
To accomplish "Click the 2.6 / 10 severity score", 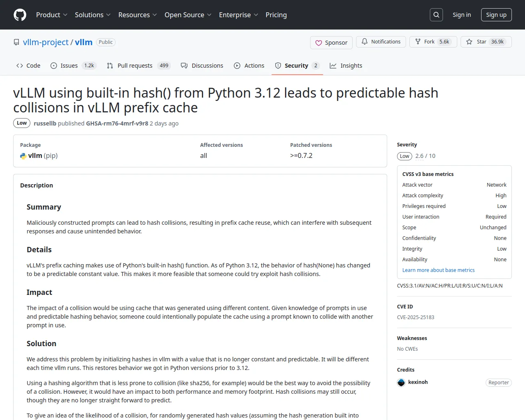I will [x=425, y=156].
